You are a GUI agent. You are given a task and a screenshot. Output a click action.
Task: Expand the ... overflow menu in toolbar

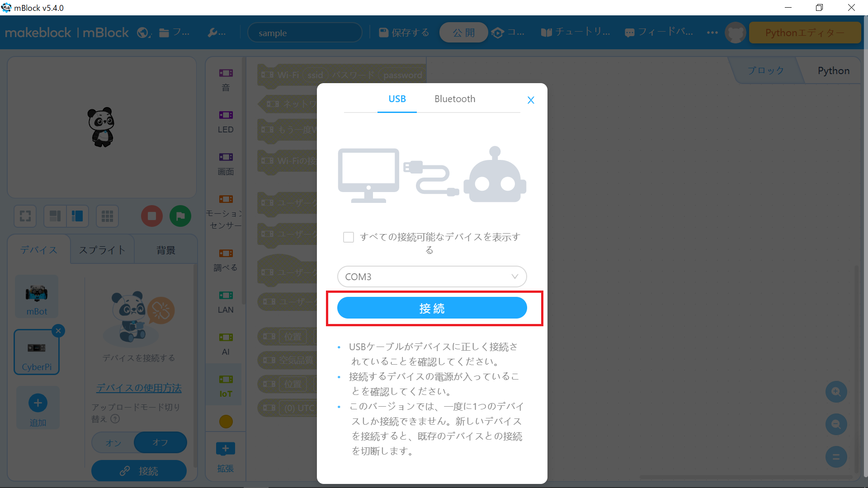(x=712, y=32)
